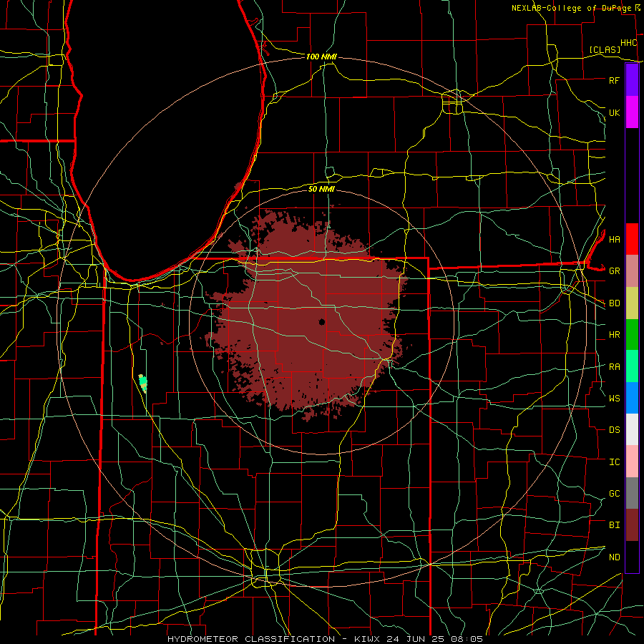Click the IC legend label
The width and height of the screenshot is (644, 644).
tap(614, 462)
